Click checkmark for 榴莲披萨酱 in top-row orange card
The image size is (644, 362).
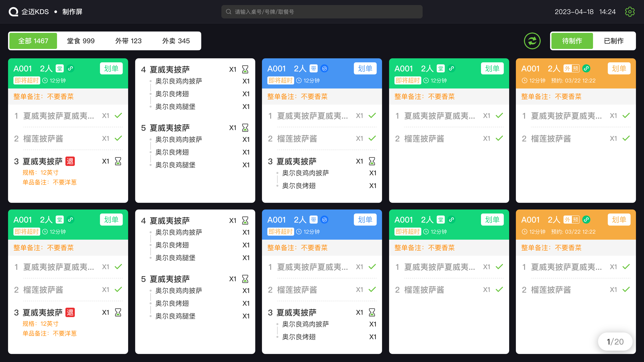pos(626,138)
